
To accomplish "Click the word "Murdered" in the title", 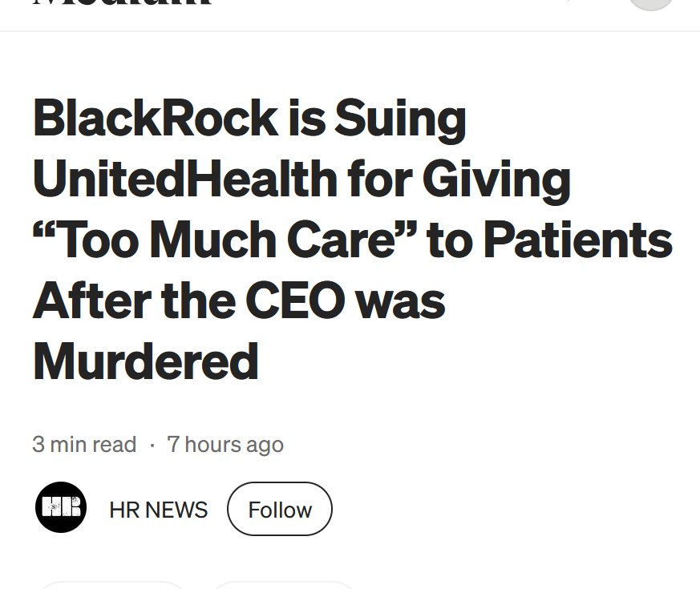I will [x=145, y=361].
